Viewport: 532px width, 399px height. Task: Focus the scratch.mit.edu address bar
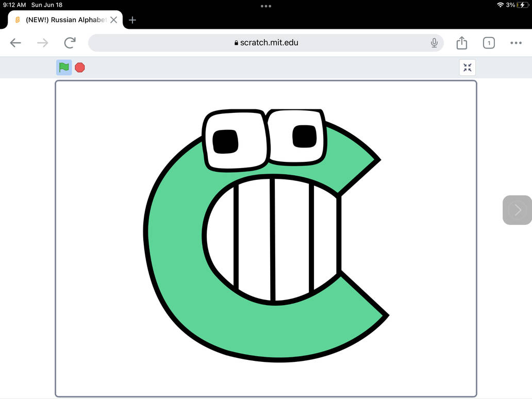tap(266, 43)
